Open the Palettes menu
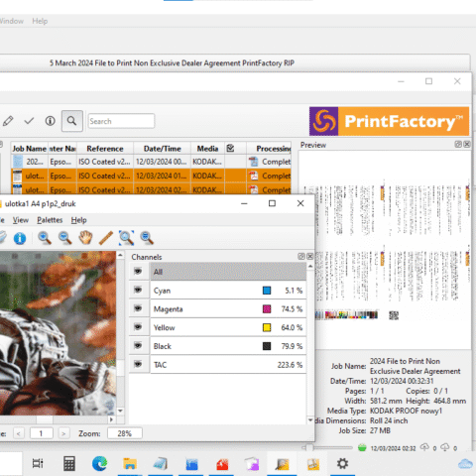The image size is (476, 476). pyautogui.click(x=50, y=220)
